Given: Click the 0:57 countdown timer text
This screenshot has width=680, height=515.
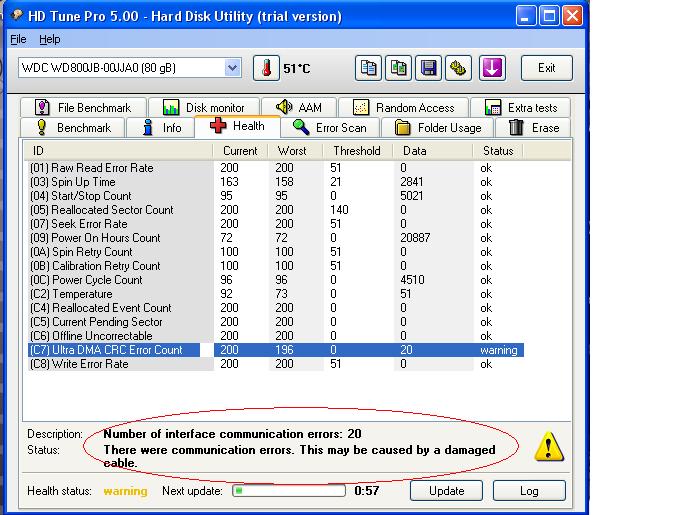Looking at the screenshot, I should pyautogui.click(x=366, y=491).
